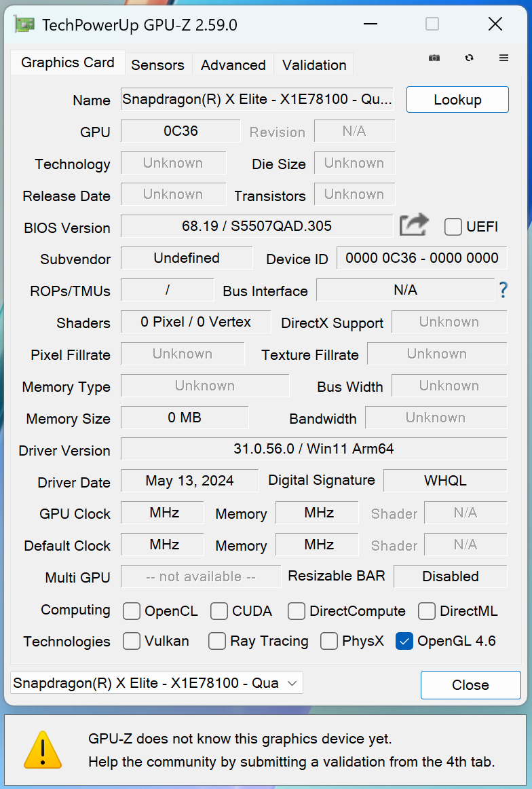Viewport: 532px width, 789px height.
Task: Click the Driver Version field
Action: point(313,449)
